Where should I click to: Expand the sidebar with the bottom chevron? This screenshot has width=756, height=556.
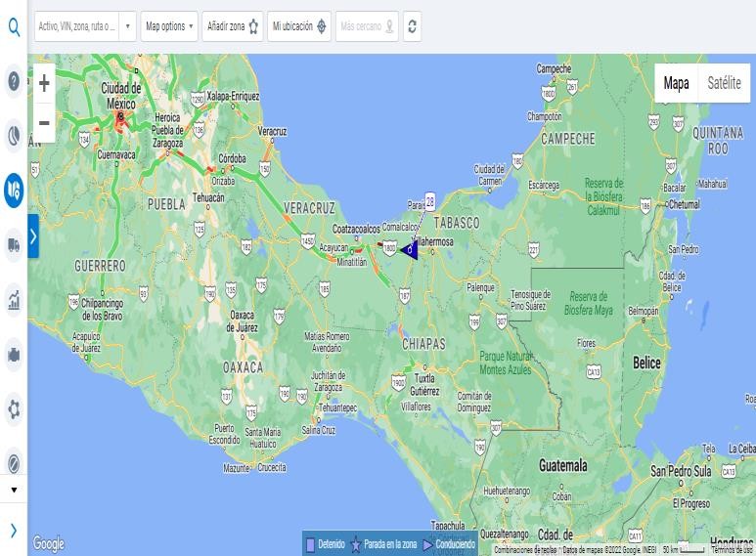point(14,531)
